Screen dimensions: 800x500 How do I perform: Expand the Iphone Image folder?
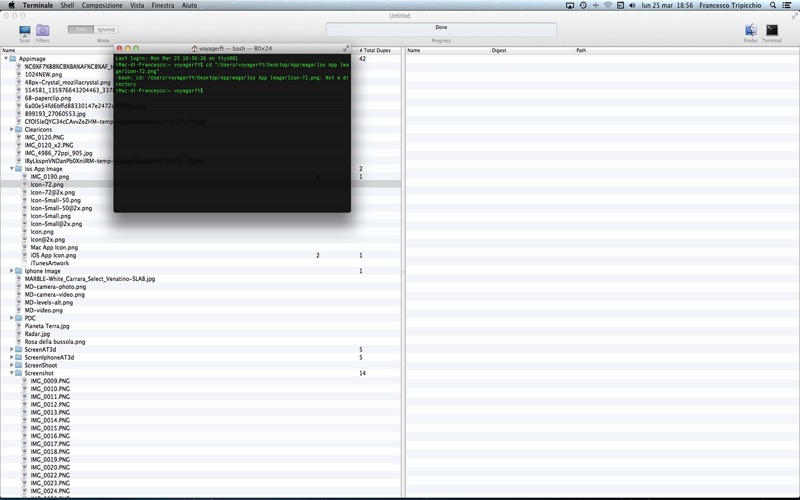click(11, 271)
